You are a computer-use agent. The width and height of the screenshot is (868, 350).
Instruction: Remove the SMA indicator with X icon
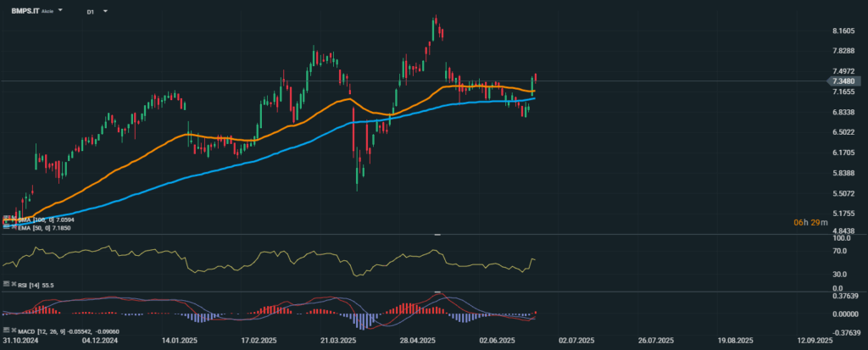14,219
